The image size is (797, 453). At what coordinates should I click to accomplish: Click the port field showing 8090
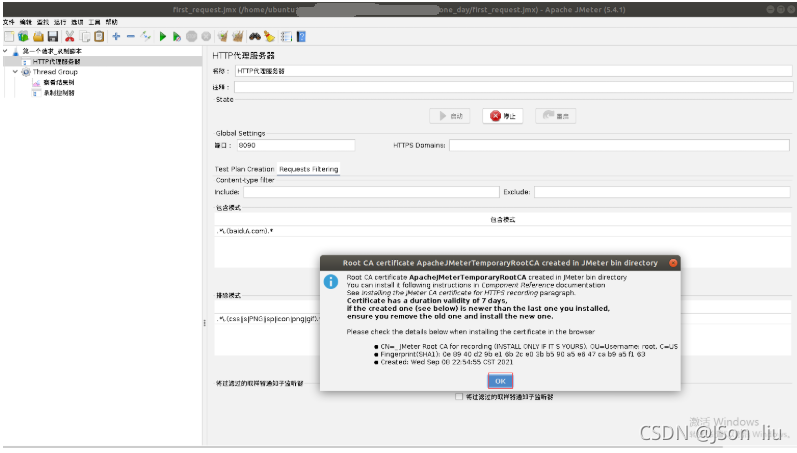point(296,145)
